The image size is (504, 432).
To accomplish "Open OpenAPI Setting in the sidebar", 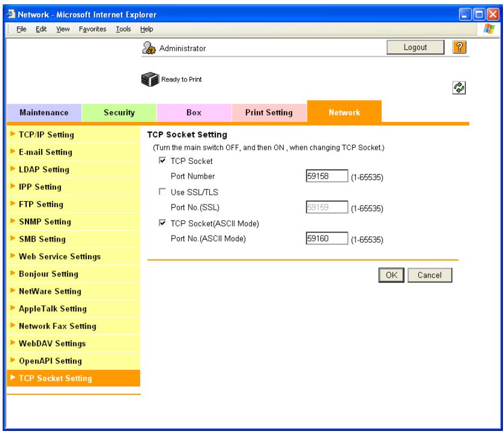I will (73, 361).
